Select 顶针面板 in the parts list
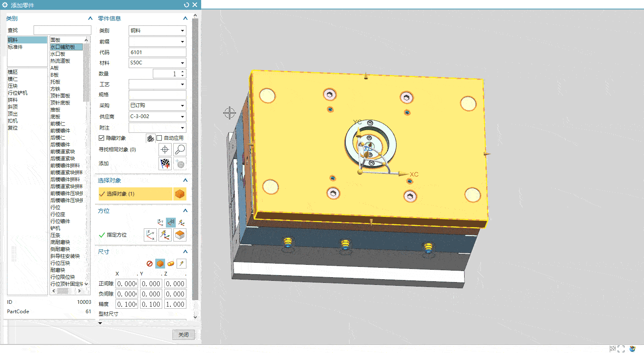Viewport: 644px width, 353px height. point(60,96)
